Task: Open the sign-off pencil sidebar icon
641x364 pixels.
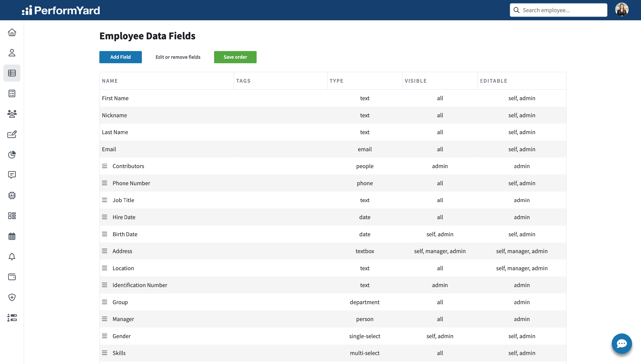Action: [x=12, y=134]
